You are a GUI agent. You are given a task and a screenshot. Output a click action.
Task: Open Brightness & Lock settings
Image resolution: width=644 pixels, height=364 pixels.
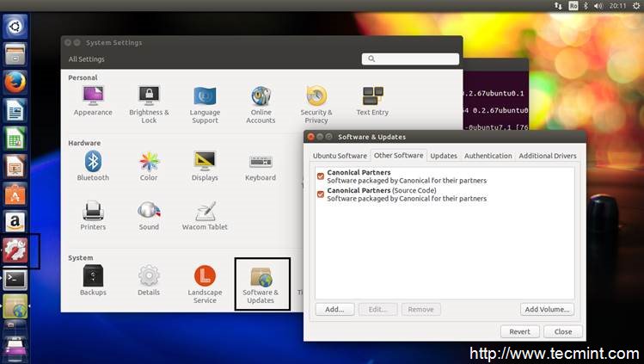click(x=149, y=104)
